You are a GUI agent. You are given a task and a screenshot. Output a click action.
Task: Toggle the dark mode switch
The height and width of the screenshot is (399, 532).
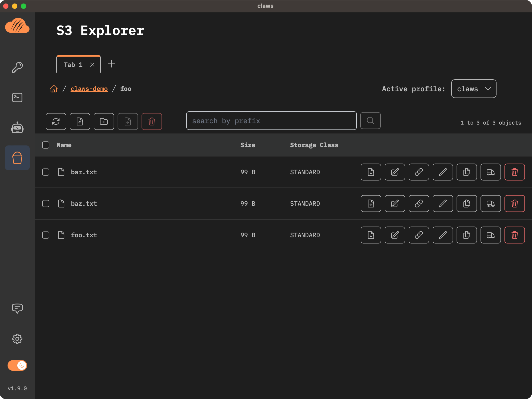17,365
